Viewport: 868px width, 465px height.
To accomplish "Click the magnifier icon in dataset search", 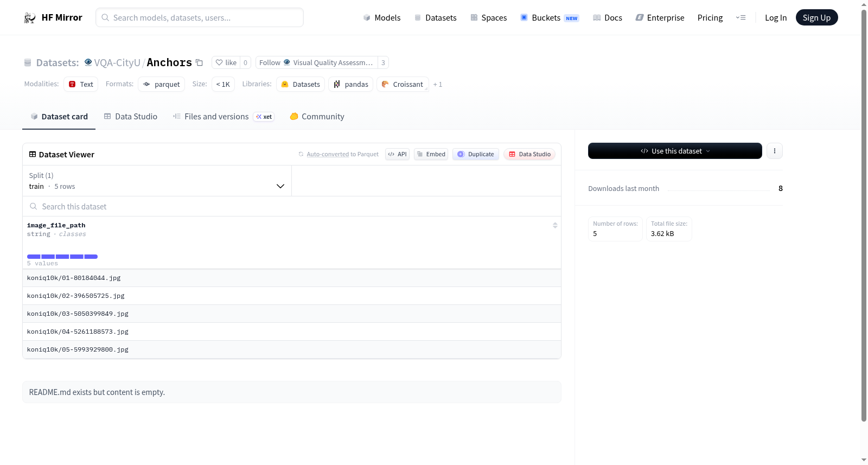I will [34, 207].
